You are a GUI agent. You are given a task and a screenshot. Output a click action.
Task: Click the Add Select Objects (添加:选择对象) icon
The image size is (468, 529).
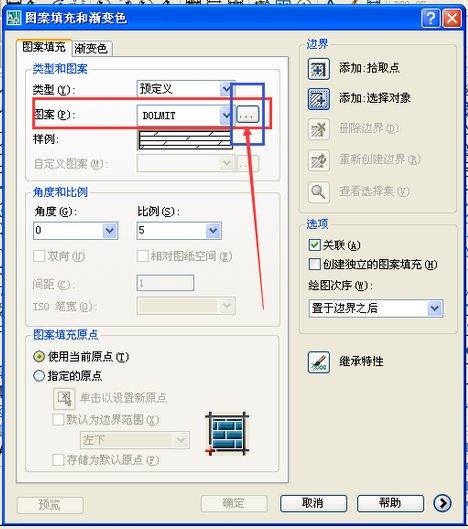[319, 99]
